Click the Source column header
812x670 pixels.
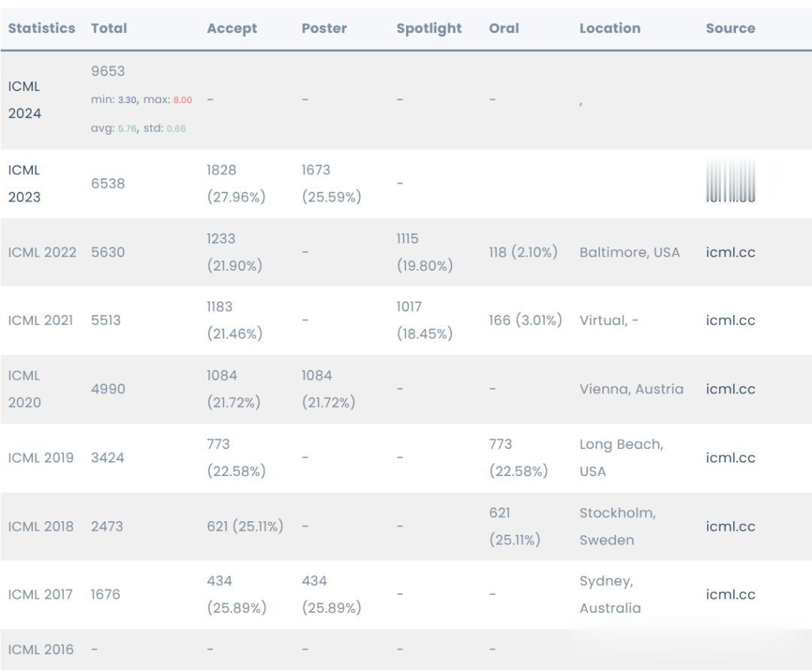(730, 29)
